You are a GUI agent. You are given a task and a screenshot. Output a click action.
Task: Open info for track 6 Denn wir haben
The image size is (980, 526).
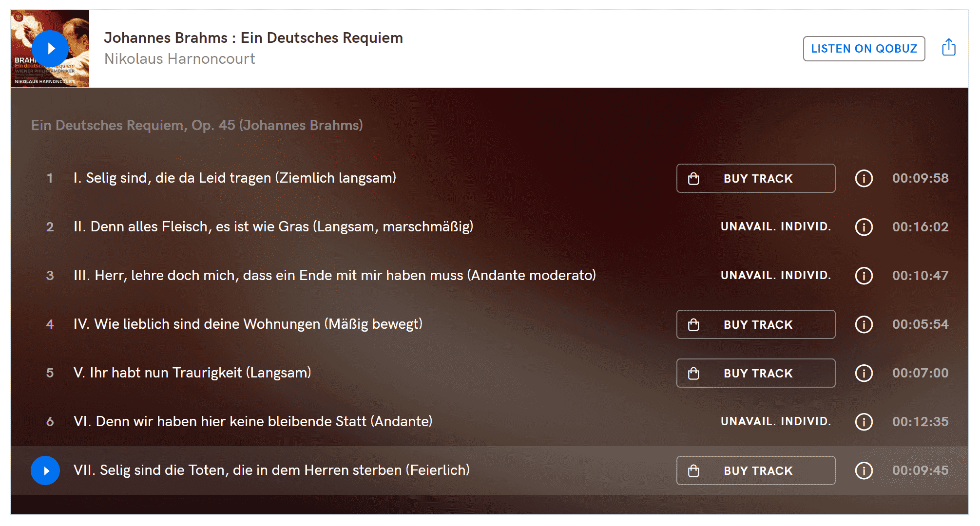click(864, 422)
